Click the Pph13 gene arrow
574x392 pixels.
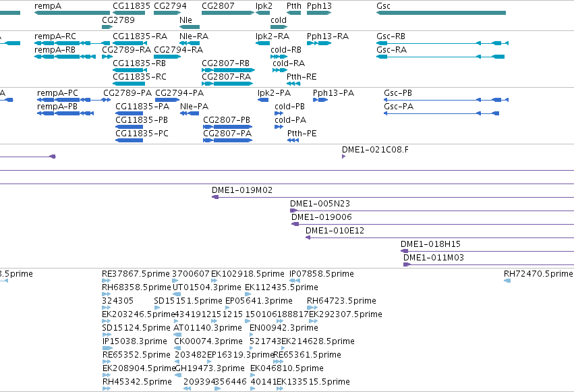tap(319, 13)
